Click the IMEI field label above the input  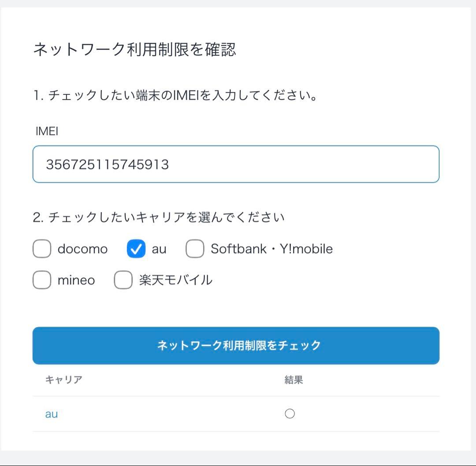point(47,131)
